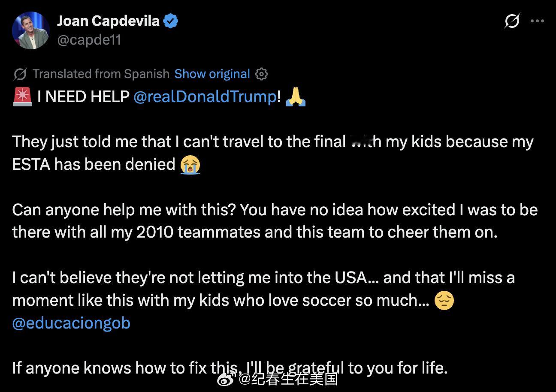Viewport: 556px width, 392px height.
Task: Click the red siren emoji
Action: coord(22,96)
